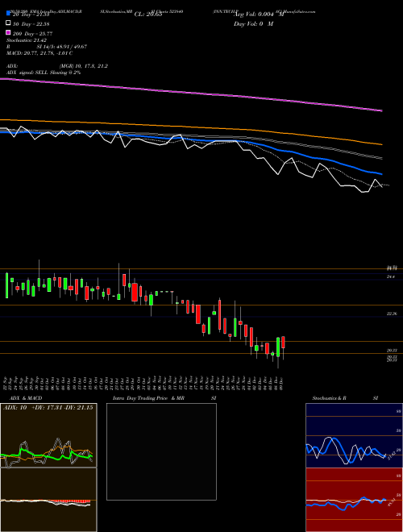Click the 'Intra Day Trading Price & MRSI' title
403x532 pixels.
pos(164,398)
